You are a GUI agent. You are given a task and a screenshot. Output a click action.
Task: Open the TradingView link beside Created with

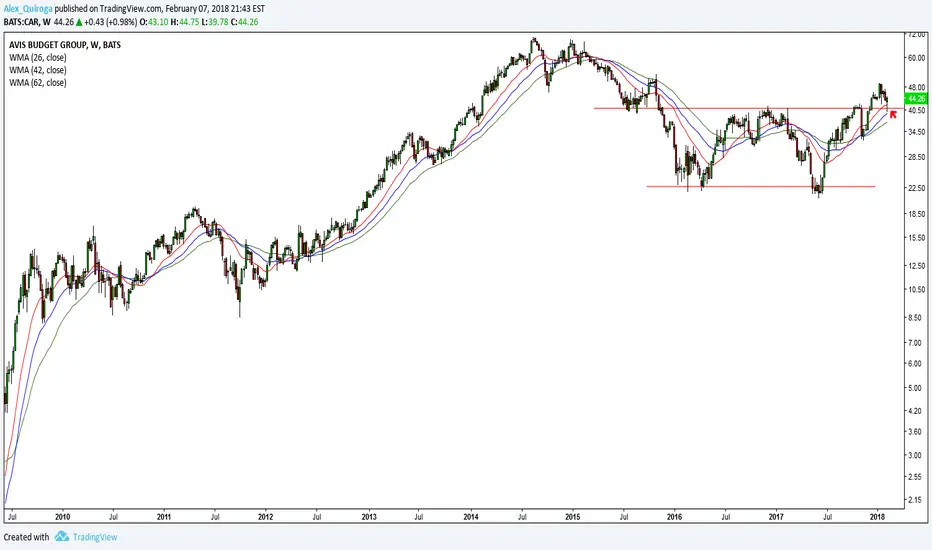[95, 537]
